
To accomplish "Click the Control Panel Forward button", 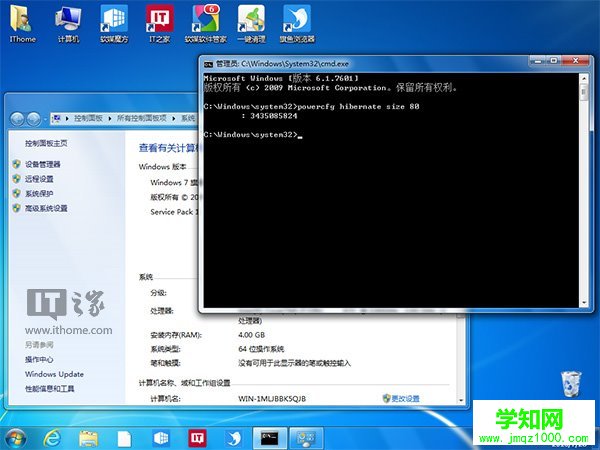I will [x=34, y=119].
